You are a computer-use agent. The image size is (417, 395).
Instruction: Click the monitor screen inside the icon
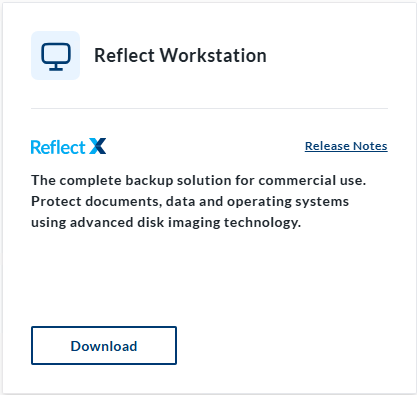tap(56, 53)
